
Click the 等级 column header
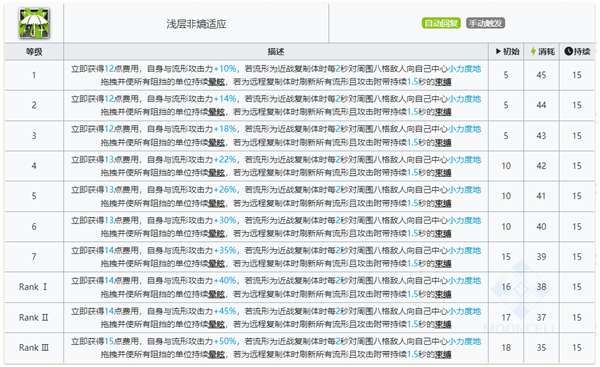pyautogui.click(x=34, y=51)
